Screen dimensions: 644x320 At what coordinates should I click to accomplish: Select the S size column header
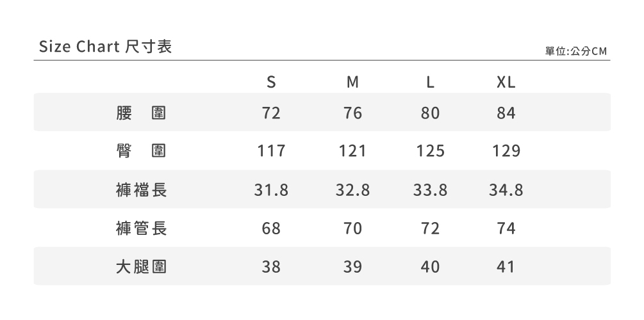[x=271, y=83]
